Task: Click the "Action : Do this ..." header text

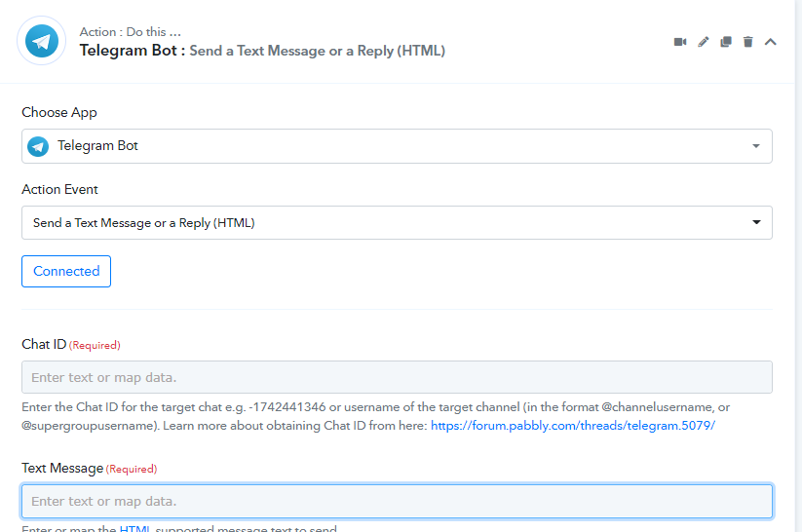Action: 131,32
